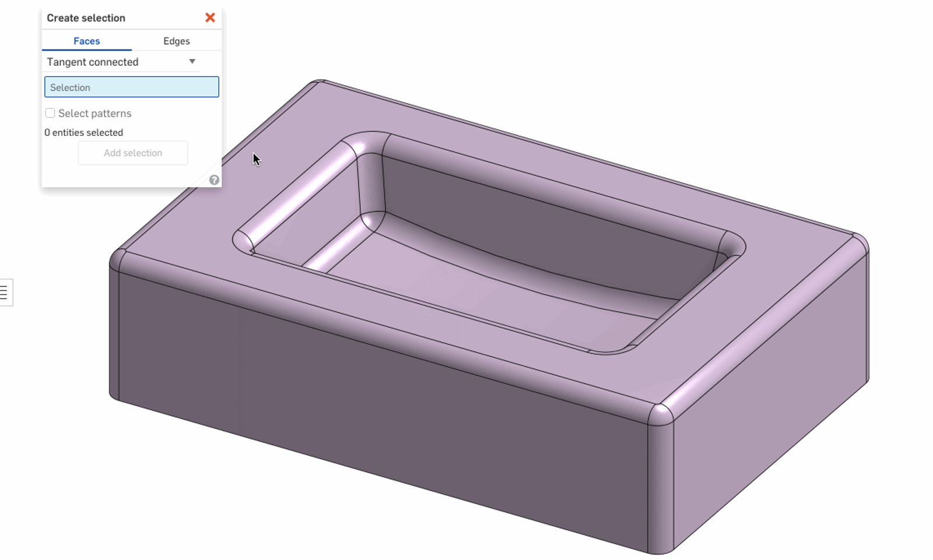
Task: Open help for Create selection dialog
Action: (214, 180)
